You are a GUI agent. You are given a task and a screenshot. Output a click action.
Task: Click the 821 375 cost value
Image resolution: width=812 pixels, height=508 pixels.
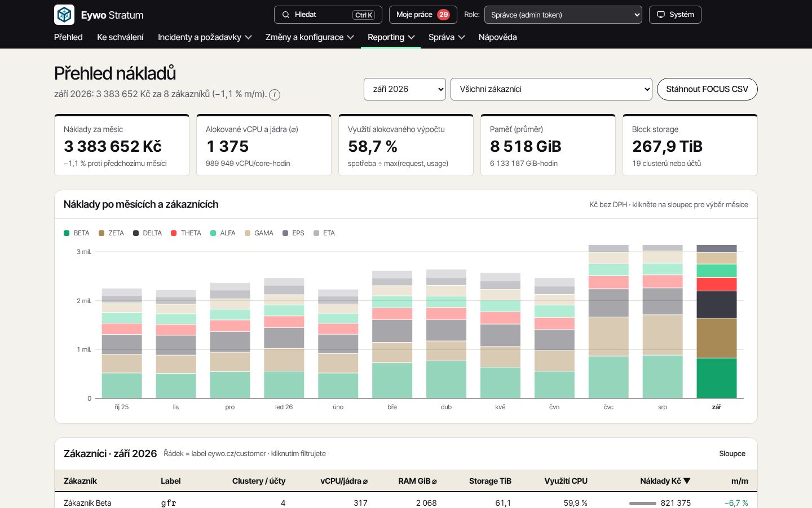tap(676, 503)
